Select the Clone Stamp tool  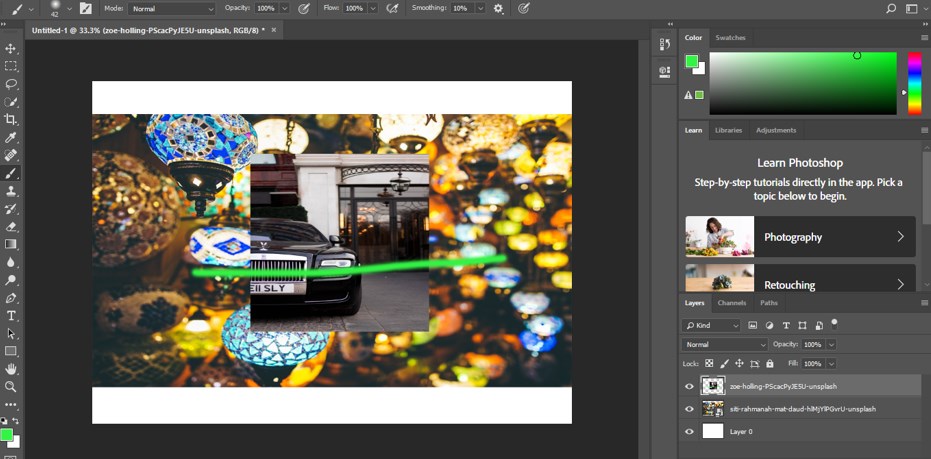10,191
